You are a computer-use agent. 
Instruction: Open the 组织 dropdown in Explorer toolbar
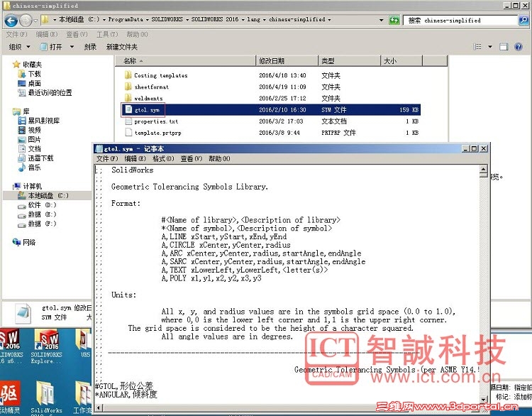19,47
